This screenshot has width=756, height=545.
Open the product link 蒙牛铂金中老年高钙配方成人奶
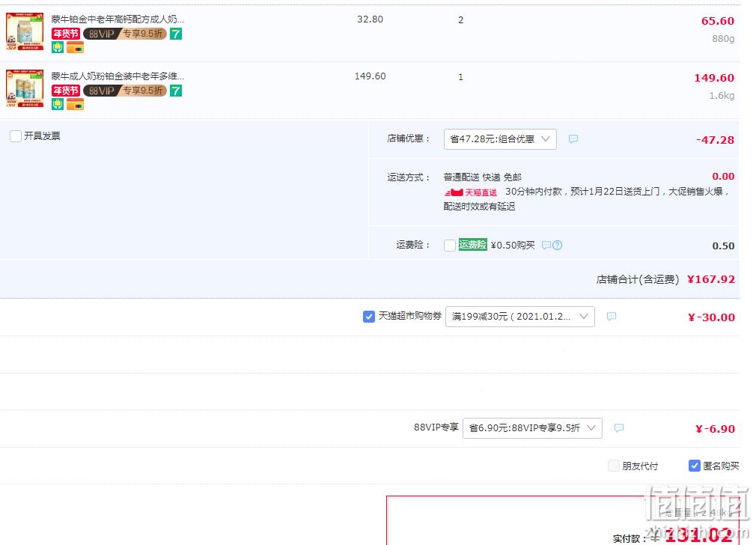(x=118, y=19)
